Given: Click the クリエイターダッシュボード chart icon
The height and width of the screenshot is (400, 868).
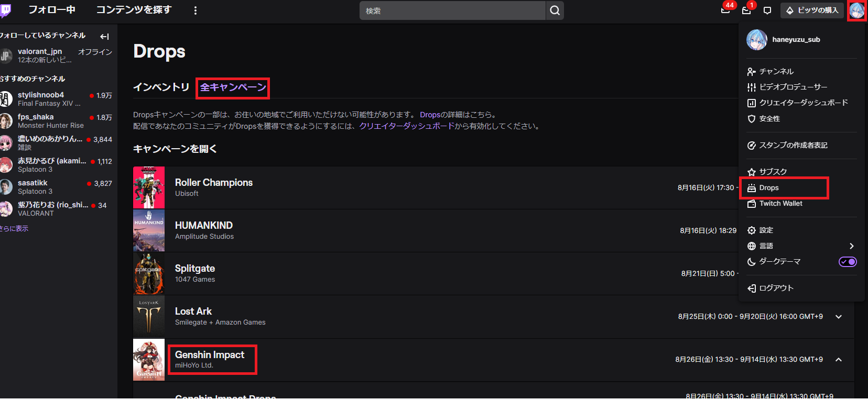Looking at the screenshot, I should [751, 103].
